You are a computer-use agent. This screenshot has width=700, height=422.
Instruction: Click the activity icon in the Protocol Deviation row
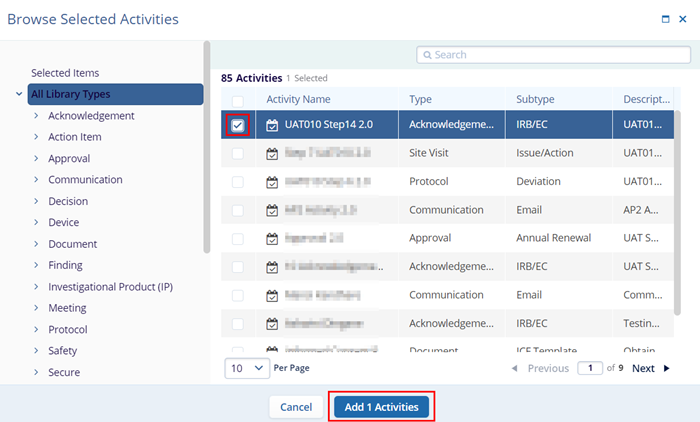[x=273, y=182]
